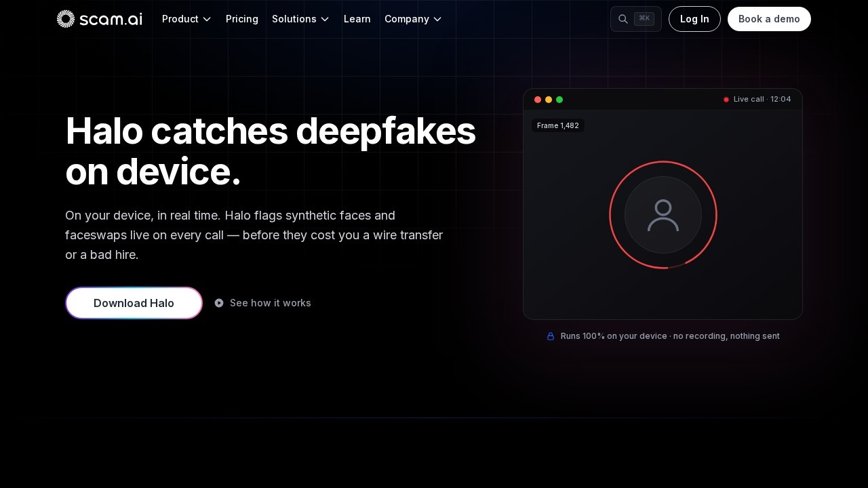Click the lock icon beside Runs 100% on your device
Screen dimensions: 868x488
[x=551, y=336]
